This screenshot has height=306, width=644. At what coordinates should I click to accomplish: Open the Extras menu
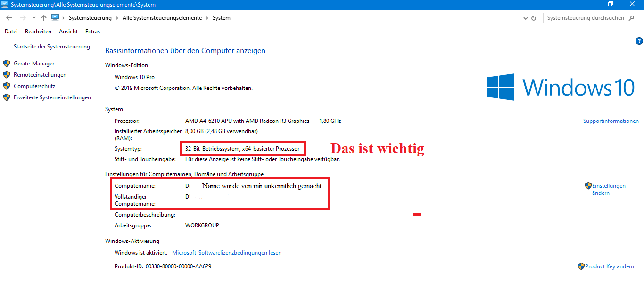click(x=92, y=32)
